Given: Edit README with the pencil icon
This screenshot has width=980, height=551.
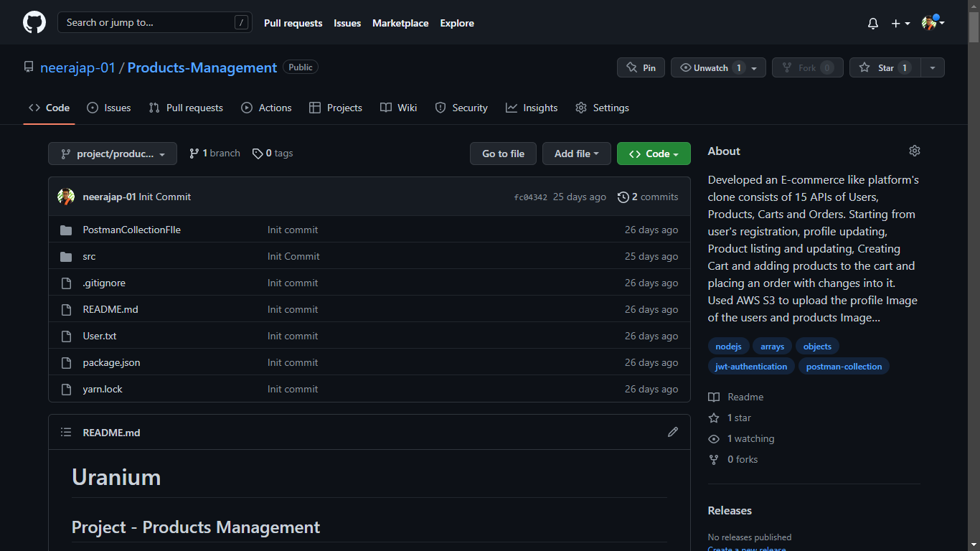Looking at the screenshot, I should click(673, 432).
